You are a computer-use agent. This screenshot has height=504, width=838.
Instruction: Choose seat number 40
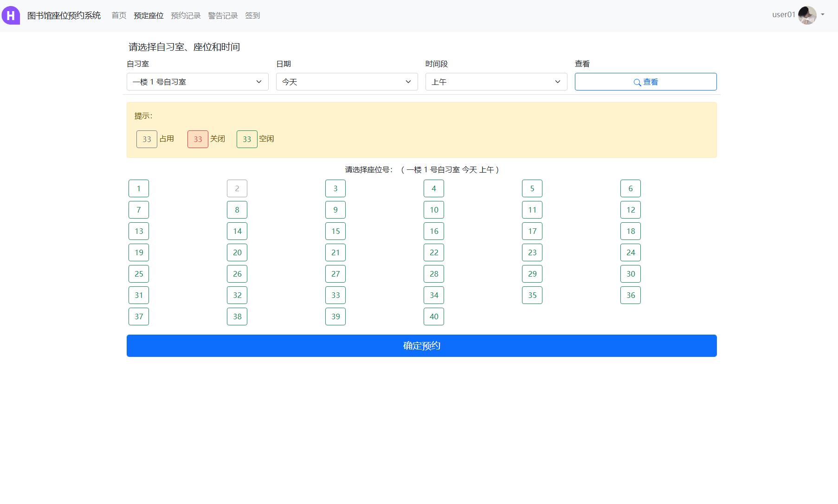(x=434, y=317)
